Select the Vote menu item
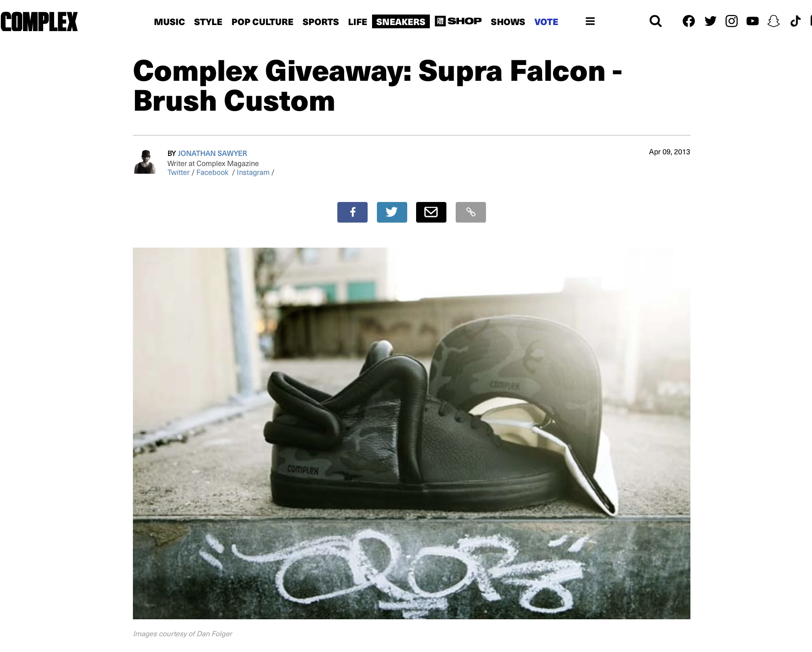The width and height of the screenshot is (812, 652). 546,22
